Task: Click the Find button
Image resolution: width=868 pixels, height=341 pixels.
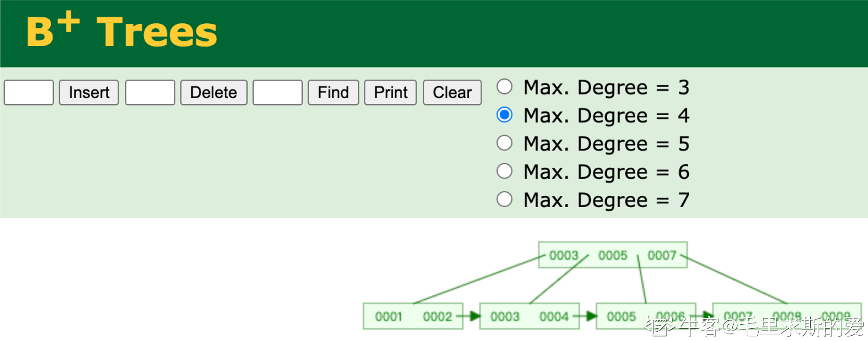Action: tap(333, 92)
